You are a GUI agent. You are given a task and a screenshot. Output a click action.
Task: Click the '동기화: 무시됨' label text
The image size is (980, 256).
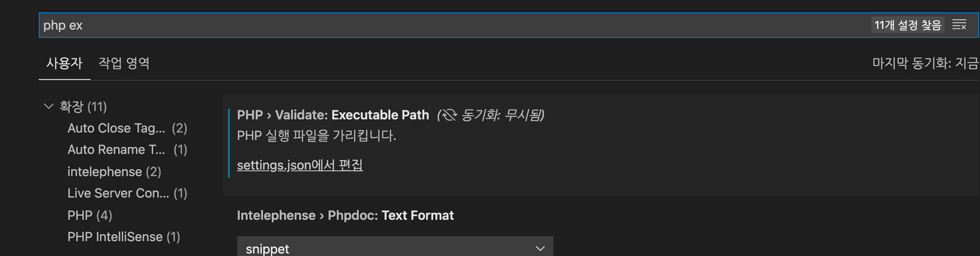coord(502,115)
